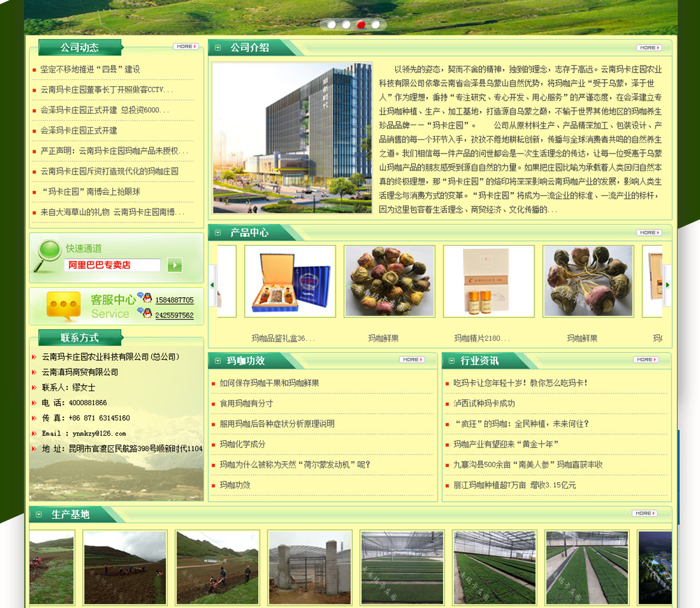
Task: Open the article 食用玛咖有分寸
Action: click(246, 404)
